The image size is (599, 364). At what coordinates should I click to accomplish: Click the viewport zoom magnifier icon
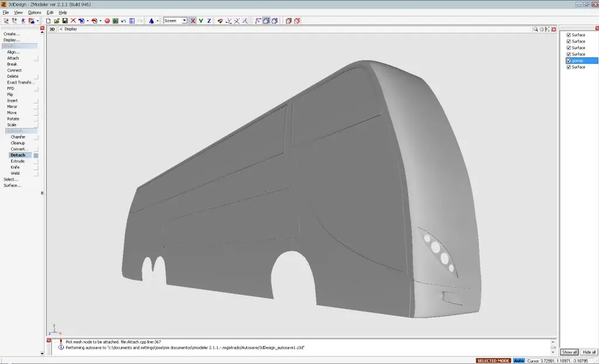click(x=536, y=29)
